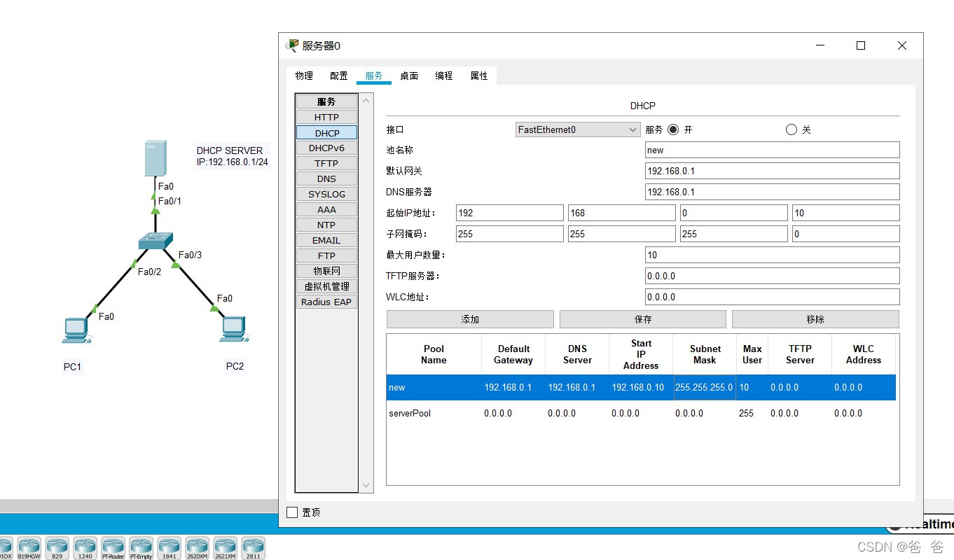Click subnet mask last octet field 0
The image size is (954, 560).
pyautogui.click(x=845, y=234)
